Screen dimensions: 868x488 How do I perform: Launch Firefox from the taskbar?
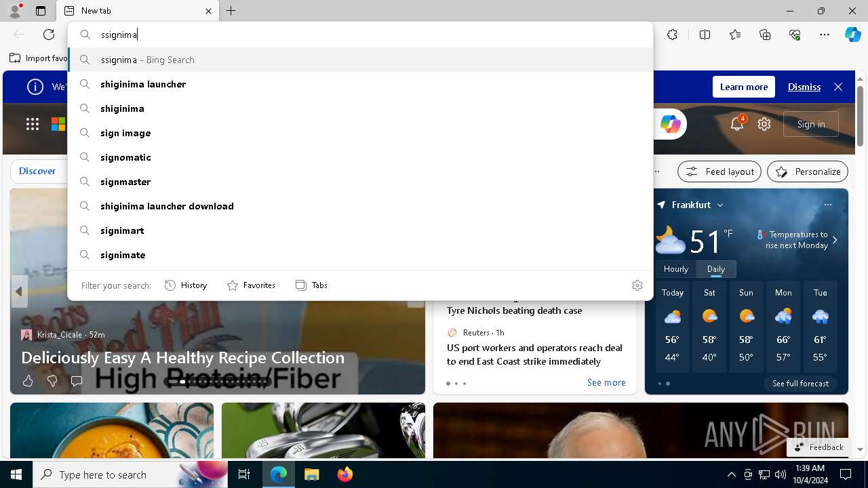pos(344,474)
